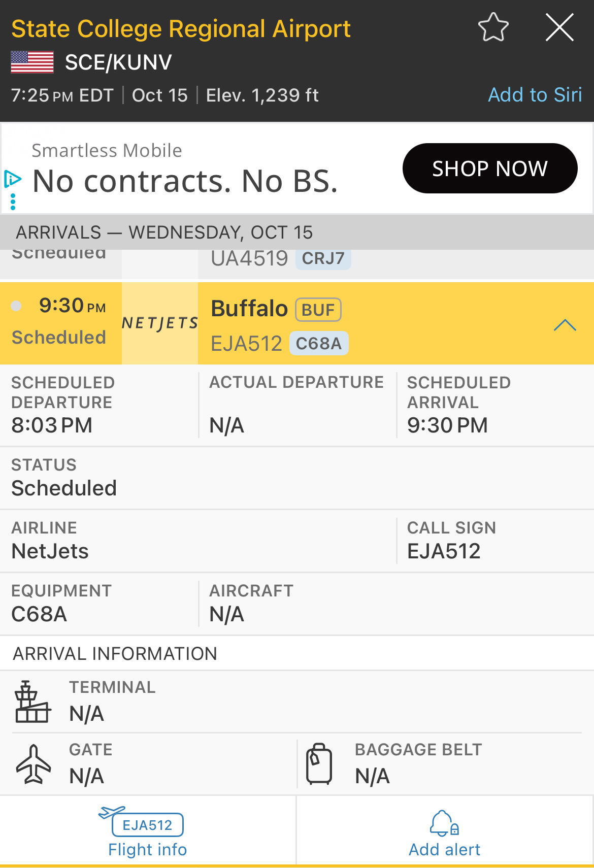The height and width of the screenshot is (868, 594).
Task: Collapse the Buffalo flight details chevron
Action: (x=565, y=325)
